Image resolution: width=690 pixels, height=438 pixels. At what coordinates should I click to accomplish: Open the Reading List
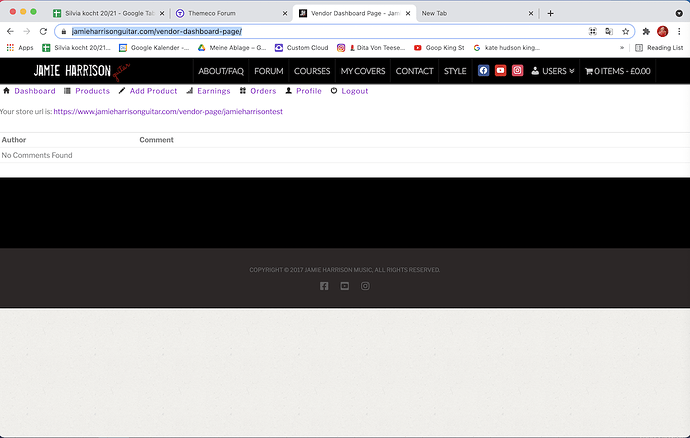tap(659, 48)
